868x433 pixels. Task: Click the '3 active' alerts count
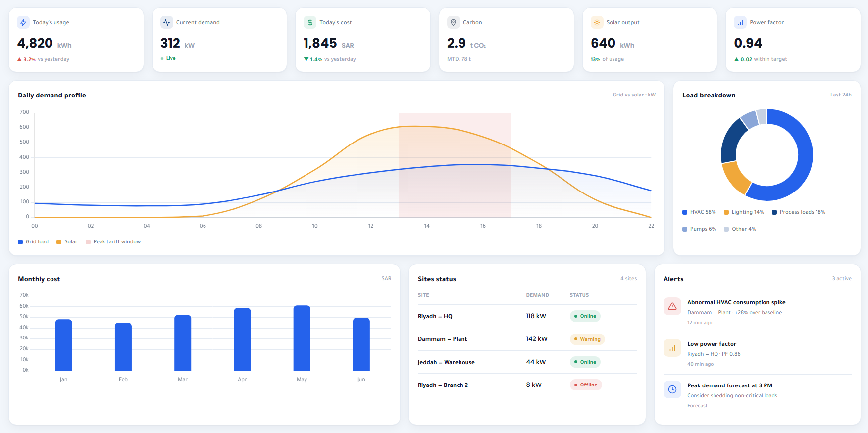tap(842, 279)
